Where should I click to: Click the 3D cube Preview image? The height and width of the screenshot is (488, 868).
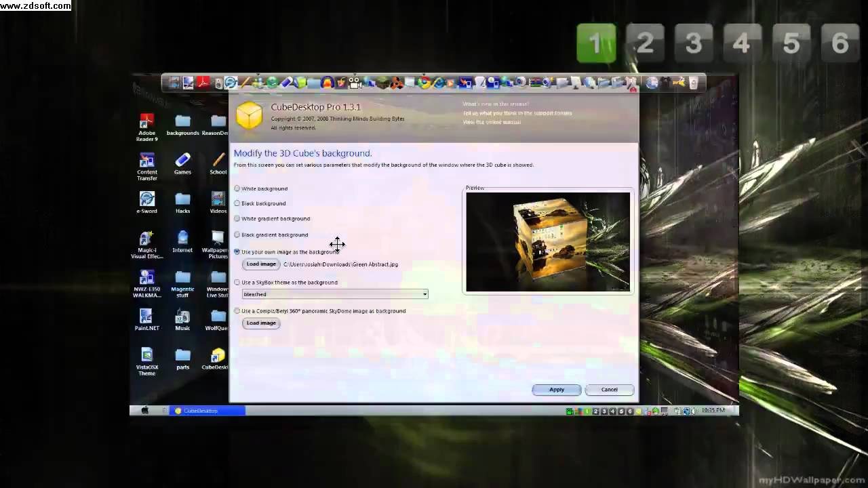coord(548,242)
